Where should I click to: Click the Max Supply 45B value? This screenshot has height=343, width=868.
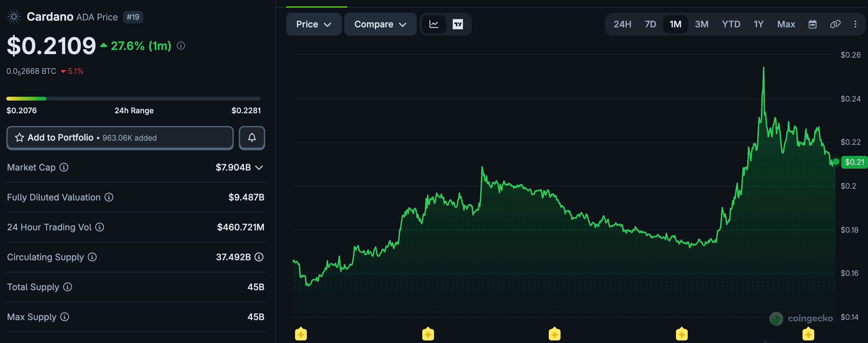(x=256, y=317)
